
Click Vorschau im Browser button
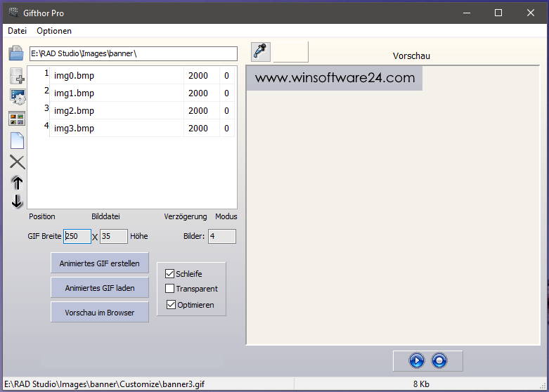[100, 312]
